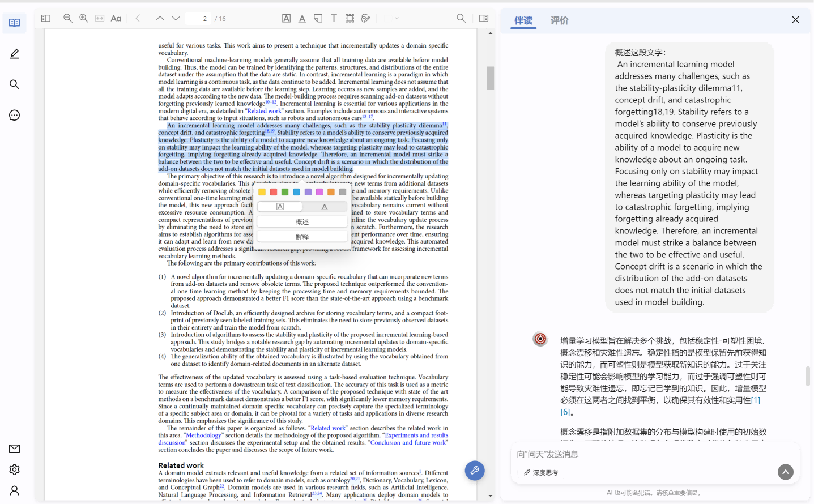Open the mail icon in left sidebar
Viewport: 814px width, 504px height.
coord(15,449)
